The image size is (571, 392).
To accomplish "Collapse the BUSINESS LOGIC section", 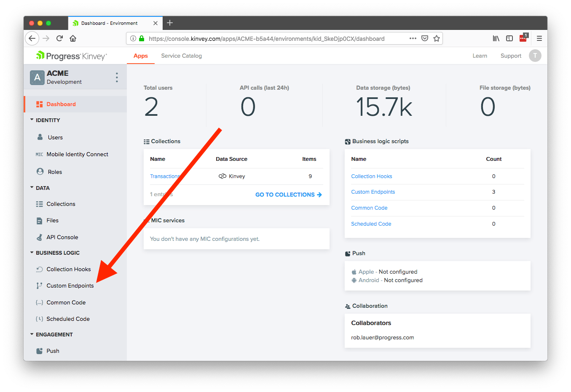I will [x=32, y=253].
